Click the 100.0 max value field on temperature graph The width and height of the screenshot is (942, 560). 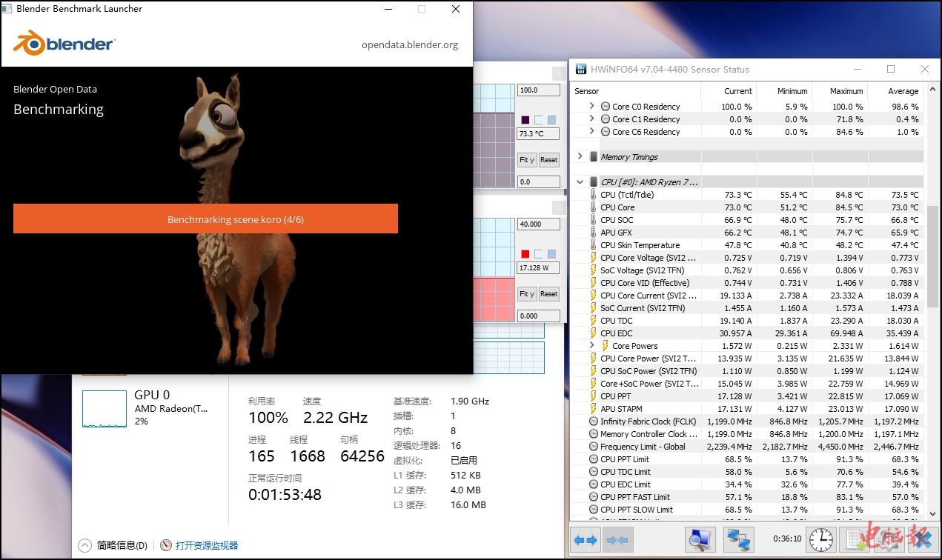pos(537,90)
